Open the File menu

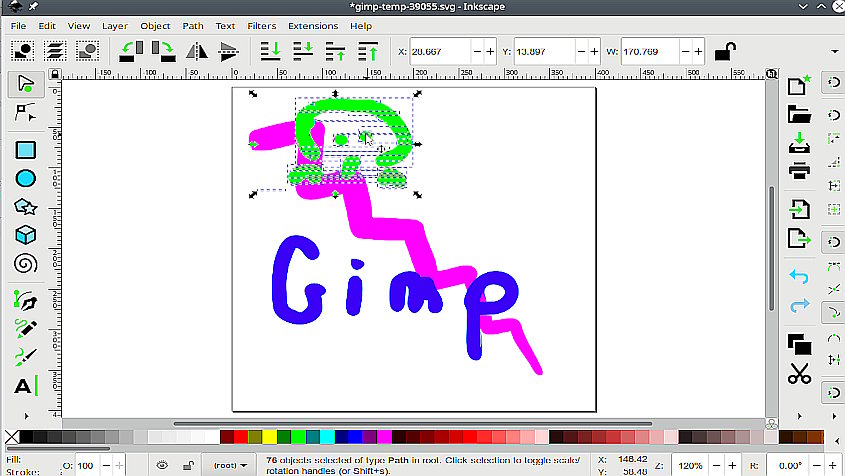pos(18,26)
